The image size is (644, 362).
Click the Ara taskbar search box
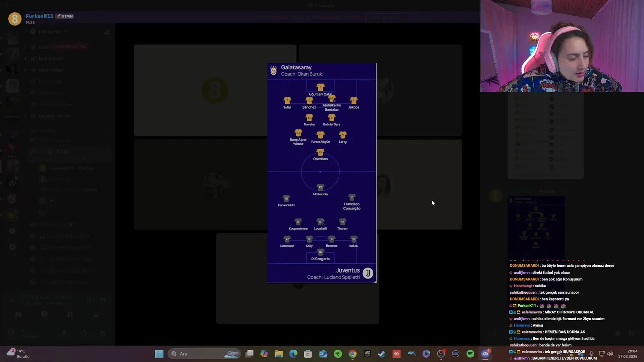point(204,354)
